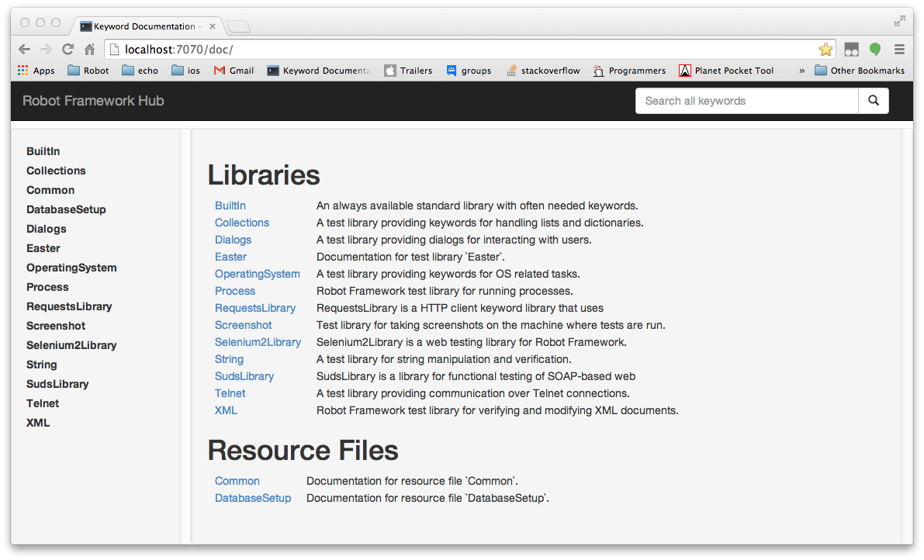The image size is (924, 560).
Task: Open the ios bookmarks folder
Action: tap(185, 71)
